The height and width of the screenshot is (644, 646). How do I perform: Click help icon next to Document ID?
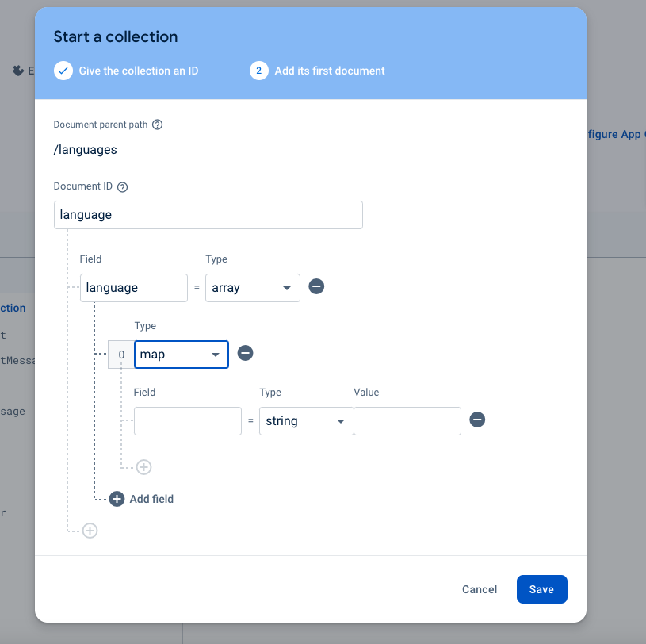(122, 187)
